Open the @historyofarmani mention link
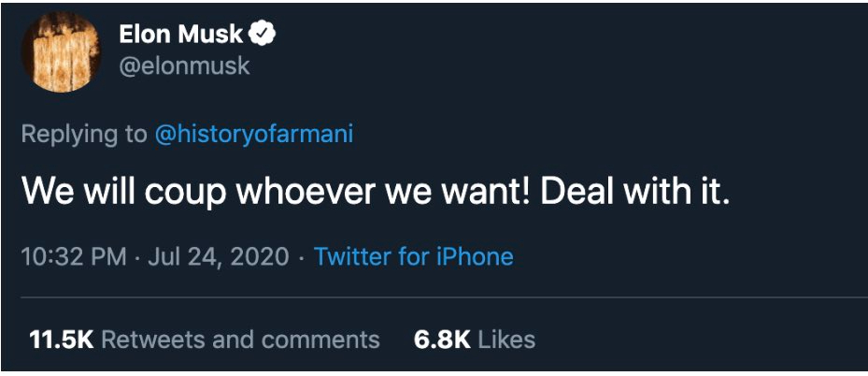This screenshot has width=868, height=376. click(253, 134)
